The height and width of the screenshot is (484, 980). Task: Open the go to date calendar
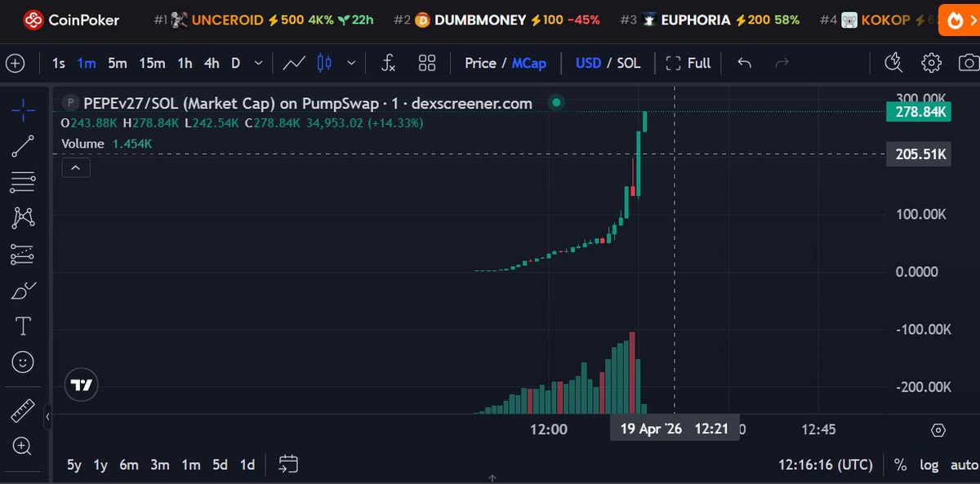(287, 464)
